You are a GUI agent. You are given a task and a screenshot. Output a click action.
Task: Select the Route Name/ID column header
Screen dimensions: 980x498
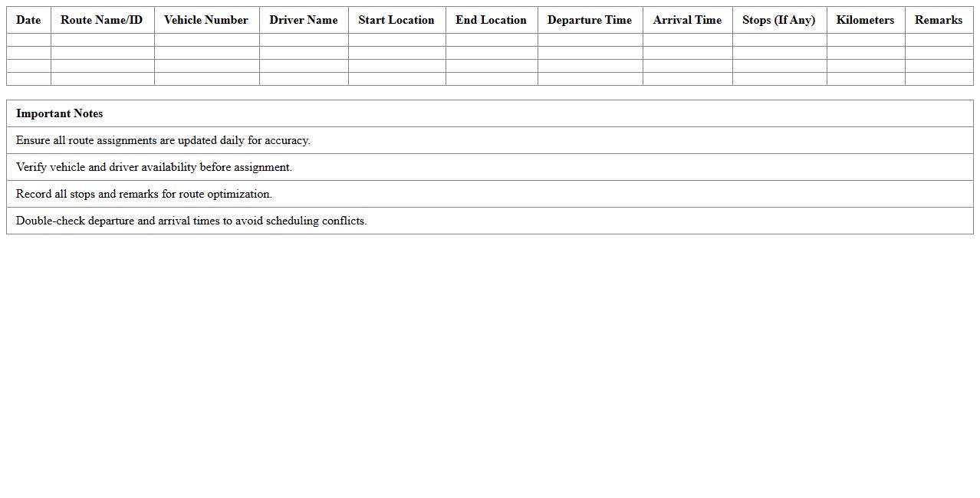(102, 20)
